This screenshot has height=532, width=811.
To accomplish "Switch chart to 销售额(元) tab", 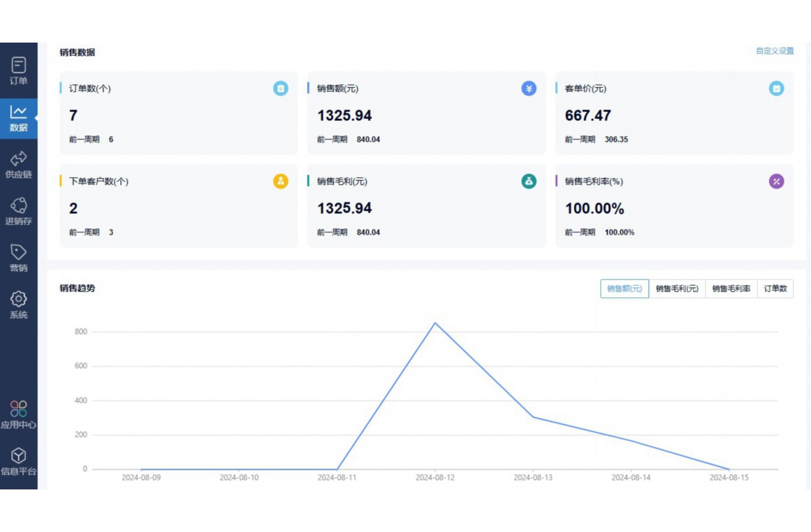I will click(624, 289).
